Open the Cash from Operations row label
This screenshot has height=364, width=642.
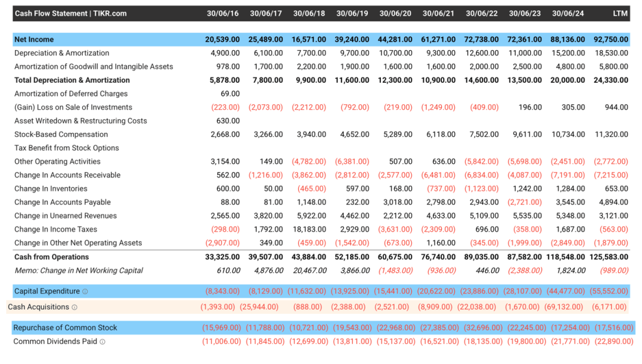(x=51, y=257)
